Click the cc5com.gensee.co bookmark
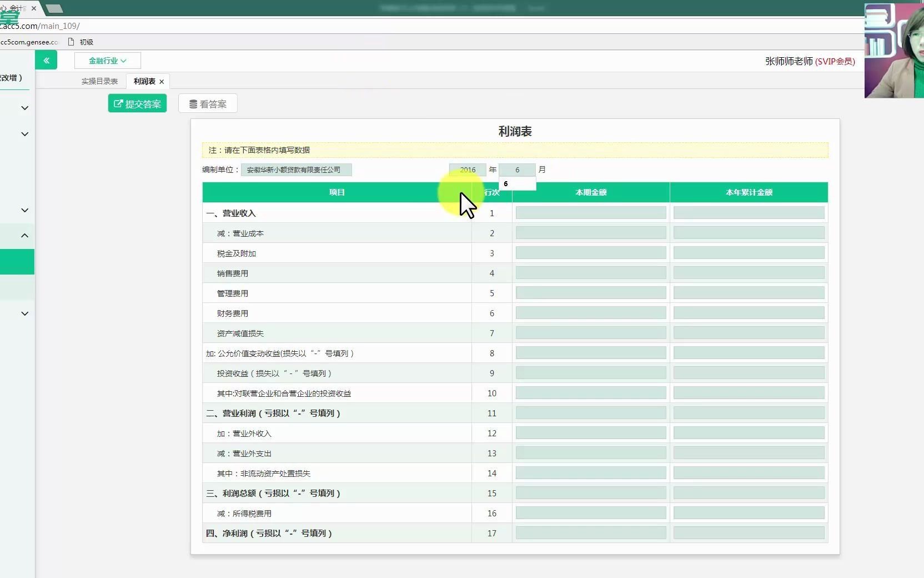Image resolution: width=924 pixels, height=578 pixels. 28,42
